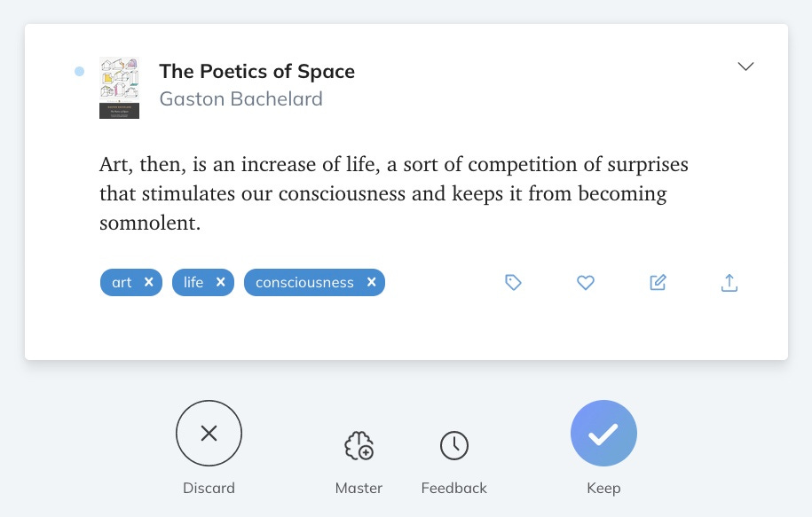Open the edit highlight pencil icon
The width and height of the screenshot is (812, 517).
[x=658, y=283]
